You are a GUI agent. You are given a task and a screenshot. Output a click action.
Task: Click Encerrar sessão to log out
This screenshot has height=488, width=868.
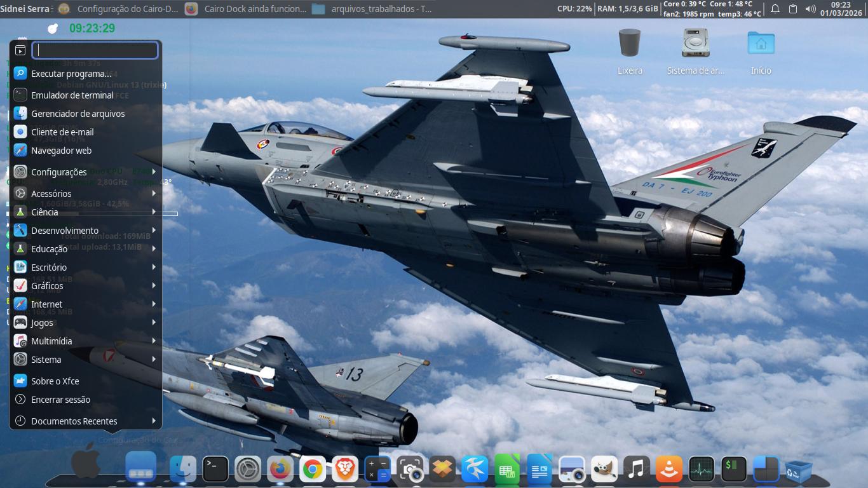point(60,400)
